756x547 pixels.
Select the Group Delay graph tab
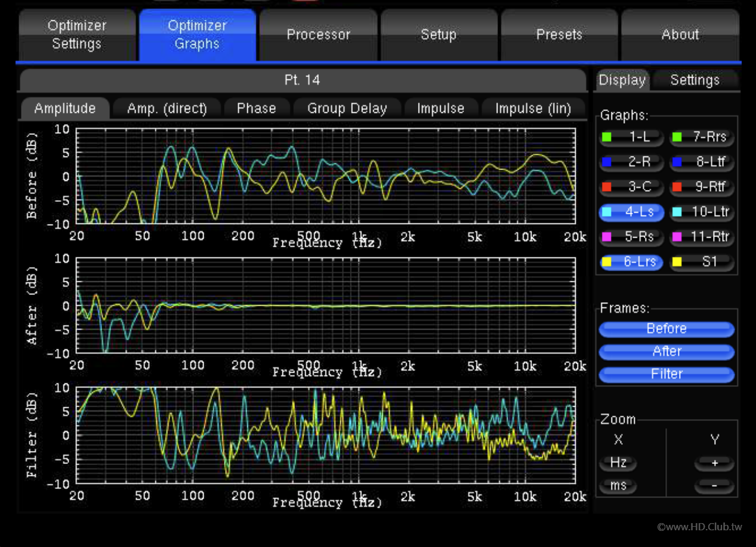coord(347,109)
